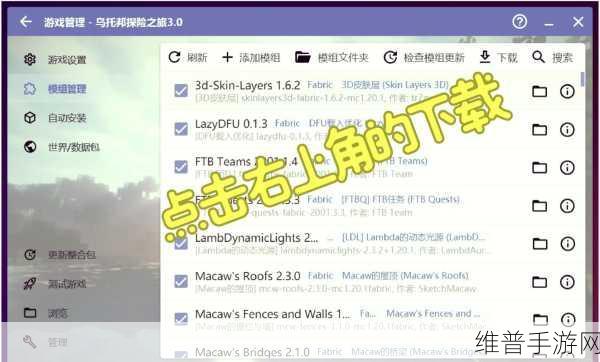Minimize the 游戏管理 window

549,23
